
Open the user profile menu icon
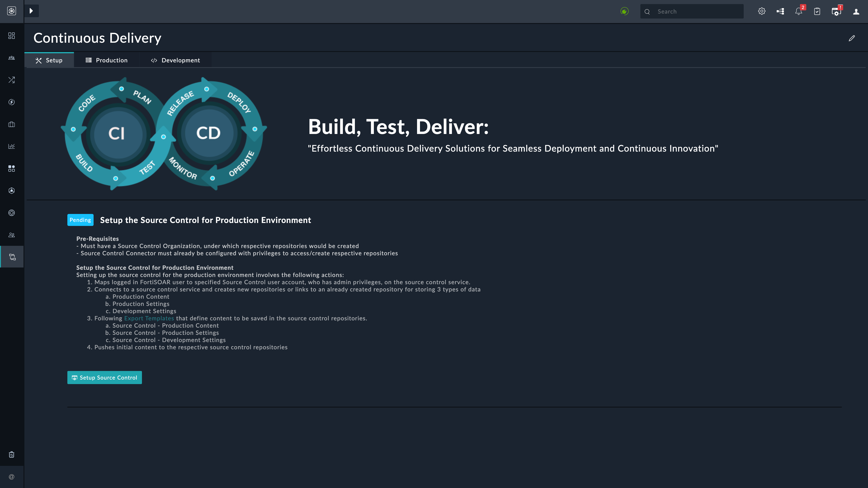point(856,12)
